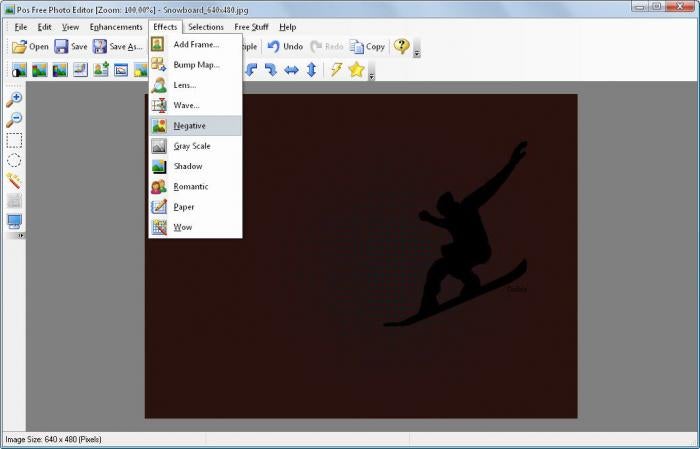Flip image horizontally with double arrow icon
The image size is (700, 449).
click(x=292, y=70)
